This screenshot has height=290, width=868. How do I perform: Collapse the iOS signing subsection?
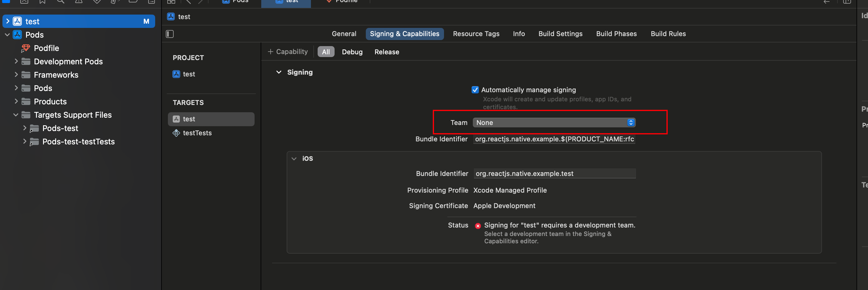coord(294,158)
